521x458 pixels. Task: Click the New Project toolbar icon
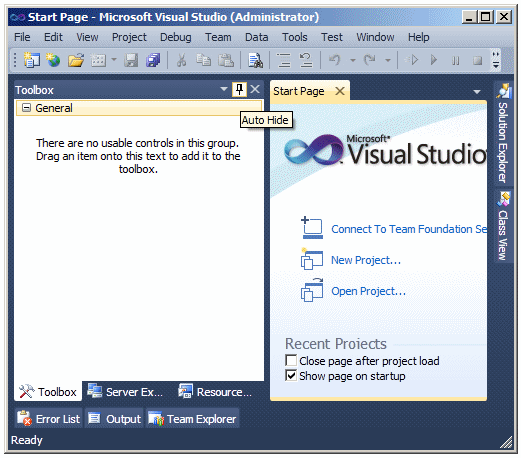pos(32,60)
